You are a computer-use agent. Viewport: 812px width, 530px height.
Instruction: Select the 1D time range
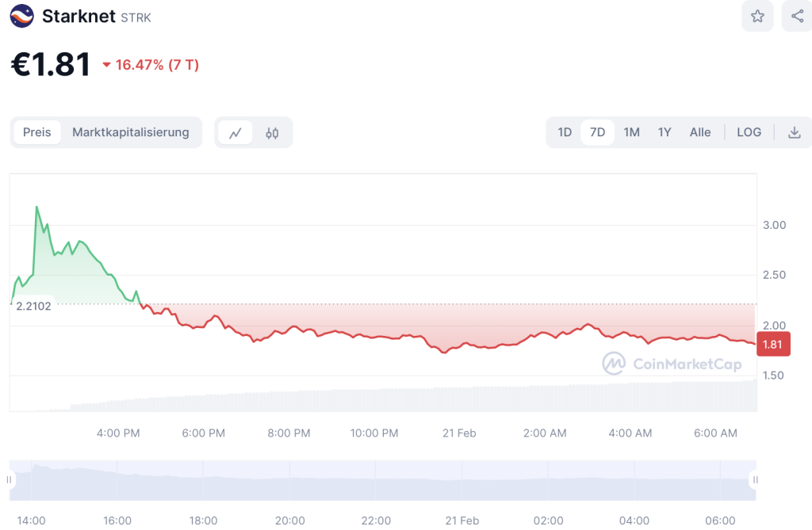pos(565,132)
